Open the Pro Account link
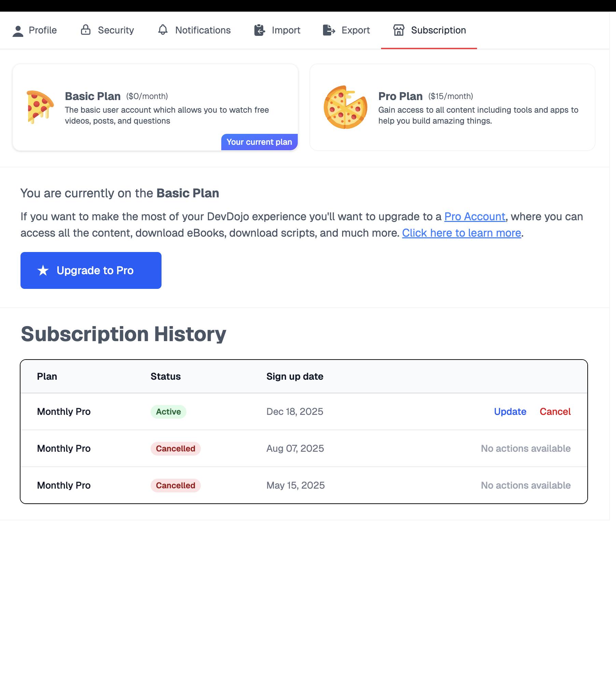 point(475,216)
